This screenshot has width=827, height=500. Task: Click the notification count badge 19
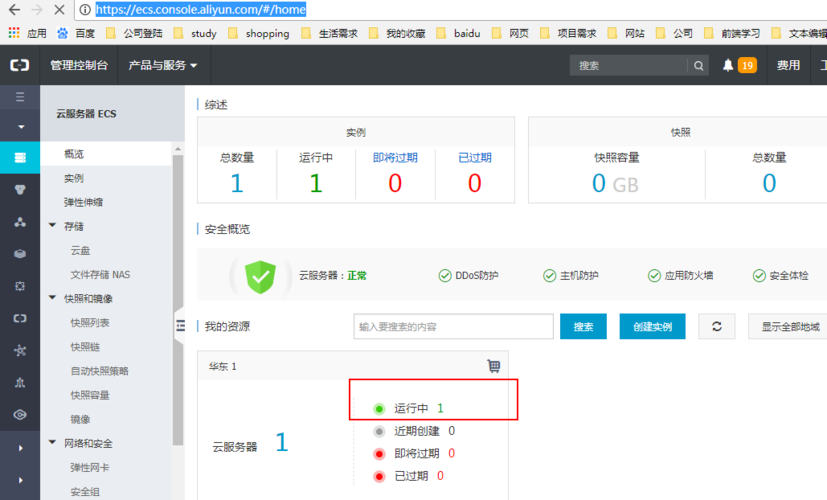coord(747,65)
